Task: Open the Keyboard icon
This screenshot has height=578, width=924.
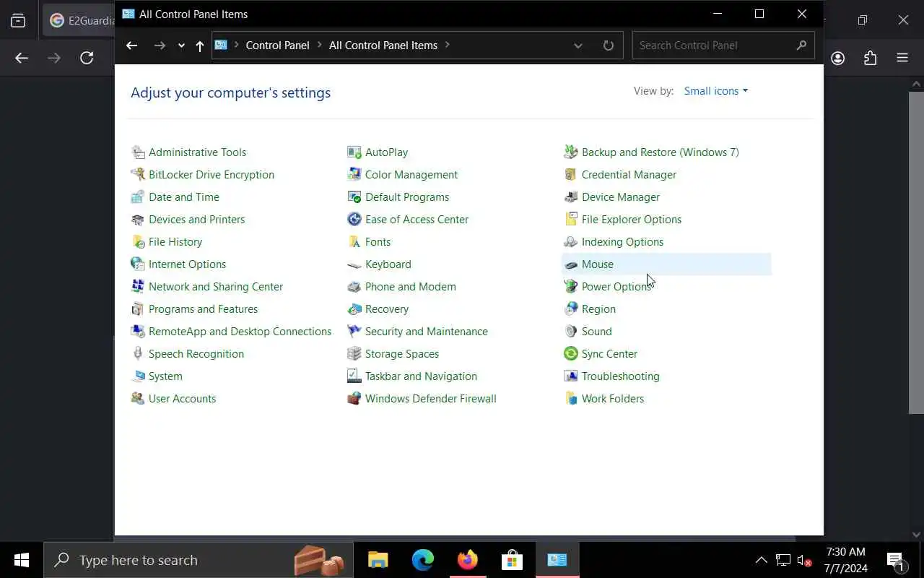Action: click(x=354, y=264)
